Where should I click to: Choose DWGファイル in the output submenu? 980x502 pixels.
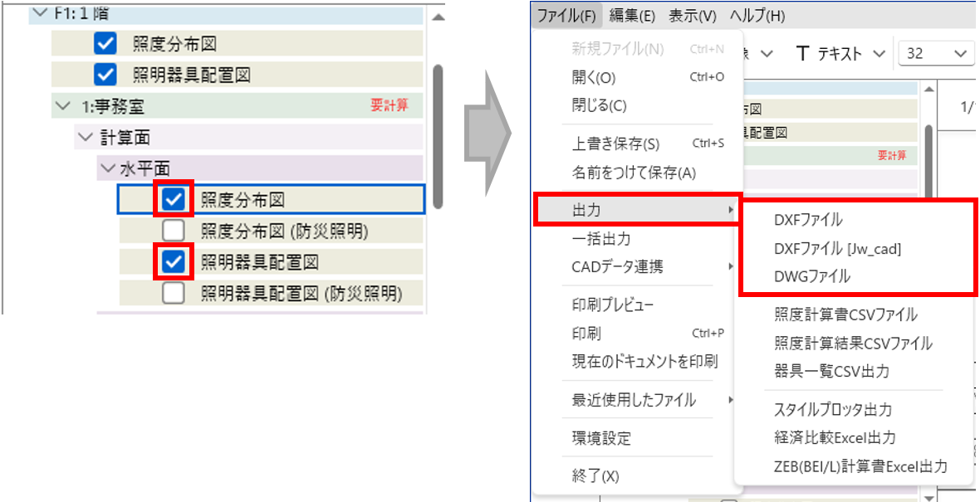pyautogui.click(x=811, y=276)
